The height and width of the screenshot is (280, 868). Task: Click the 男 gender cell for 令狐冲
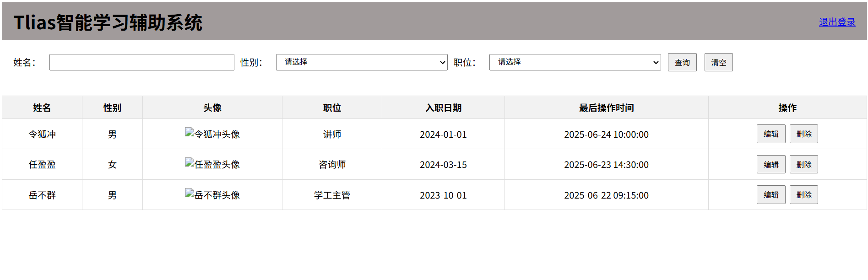tap(112, 134)
